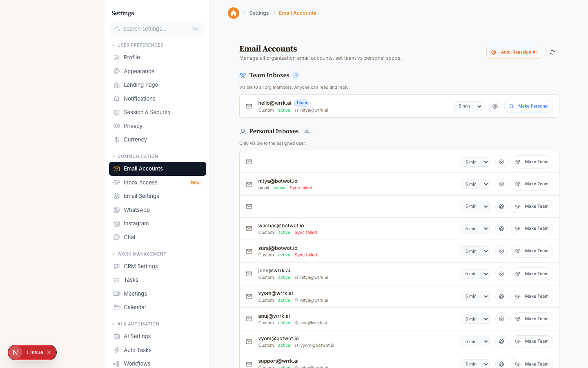Open sync settings gear for hello@wrrk.ai

click(494, 106)
